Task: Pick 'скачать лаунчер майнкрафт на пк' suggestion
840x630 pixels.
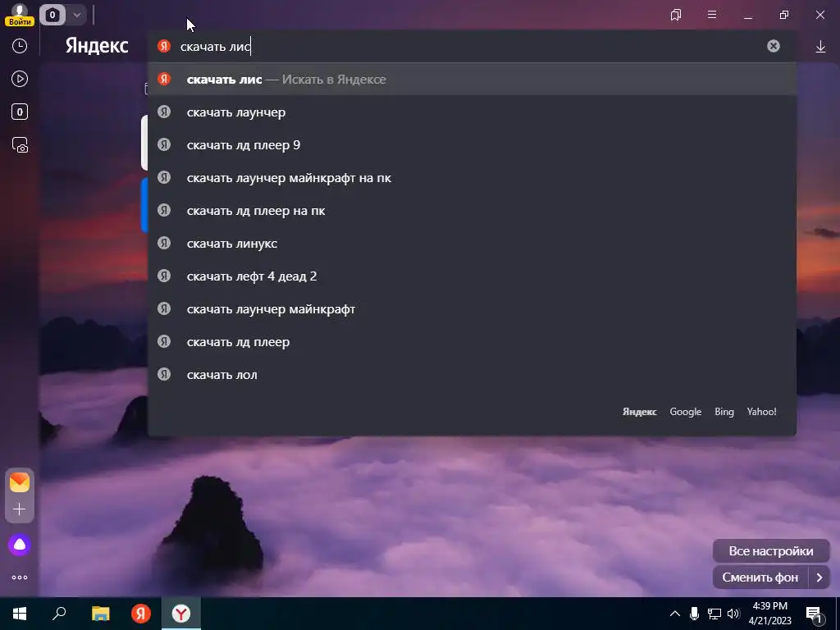Action: [x=472, y=178]
